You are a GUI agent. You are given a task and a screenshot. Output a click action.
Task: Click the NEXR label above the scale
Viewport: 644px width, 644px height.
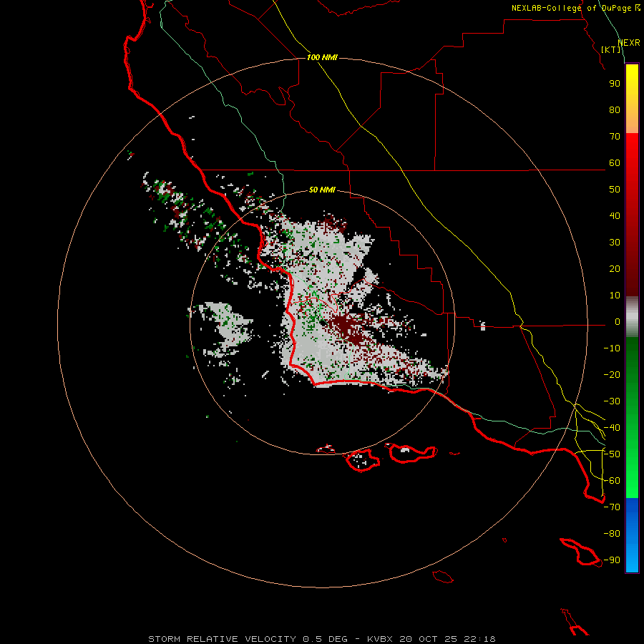tap(629, 43)
